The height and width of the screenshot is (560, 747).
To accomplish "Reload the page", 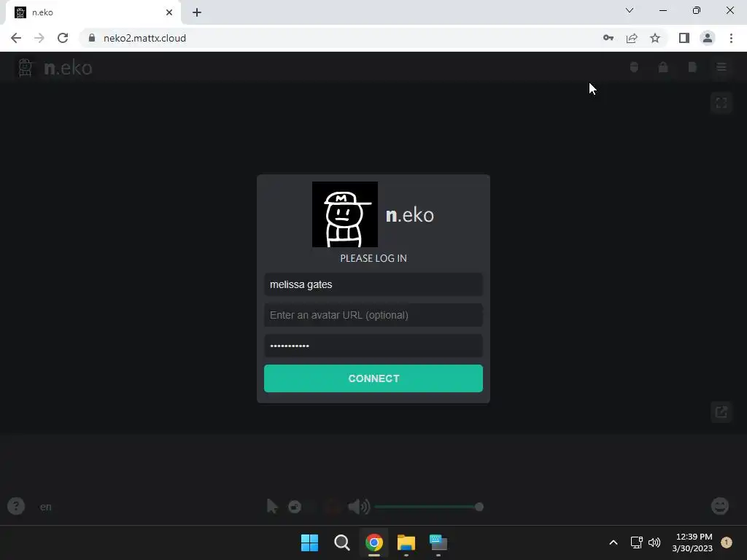I will click(63, 38).
